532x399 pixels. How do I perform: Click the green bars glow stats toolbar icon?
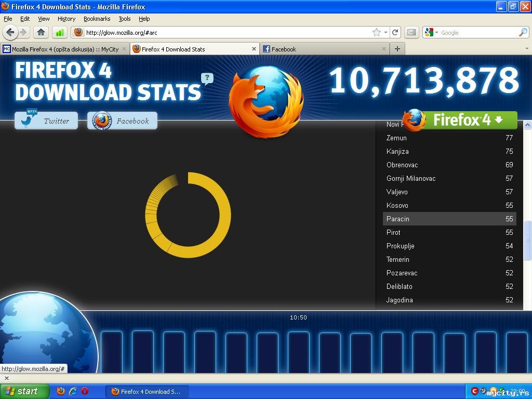(60, 33)
